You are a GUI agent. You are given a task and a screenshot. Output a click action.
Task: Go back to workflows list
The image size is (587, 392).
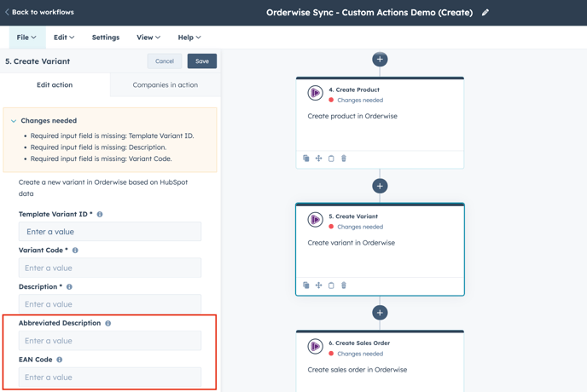[x=39, y=12]
